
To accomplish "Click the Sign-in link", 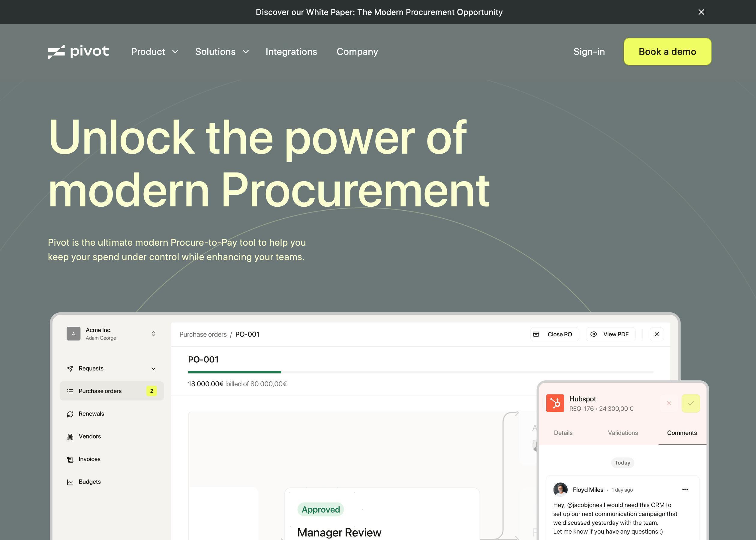I will click(589, 51).
